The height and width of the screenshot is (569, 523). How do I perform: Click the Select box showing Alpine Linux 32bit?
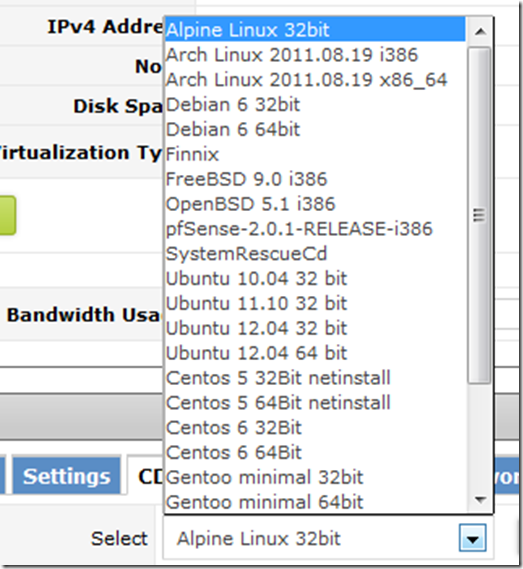328,538
